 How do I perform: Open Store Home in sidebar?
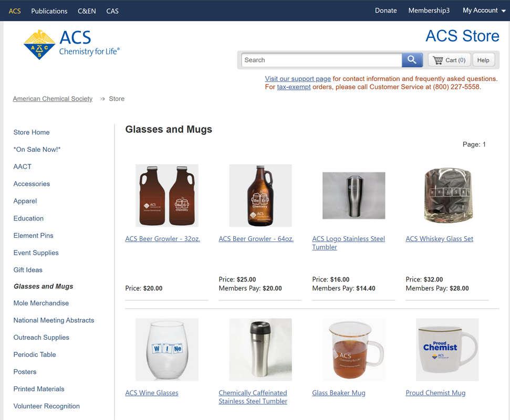pos(32,132)
